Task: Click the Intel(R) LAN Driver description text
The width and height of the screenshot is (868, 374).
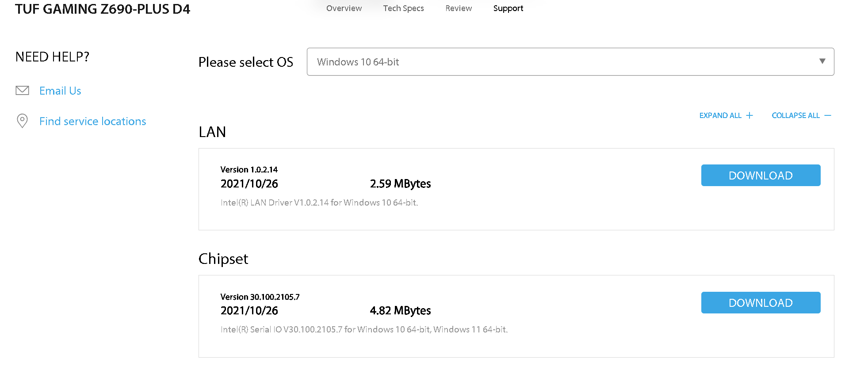Action: 319,202
